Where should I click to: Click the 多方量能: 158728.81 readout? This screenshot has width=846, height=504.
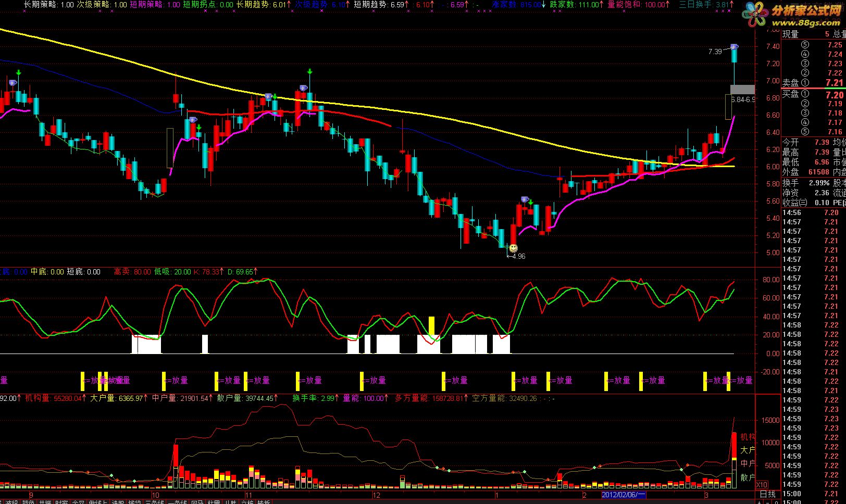coord(432,398)
